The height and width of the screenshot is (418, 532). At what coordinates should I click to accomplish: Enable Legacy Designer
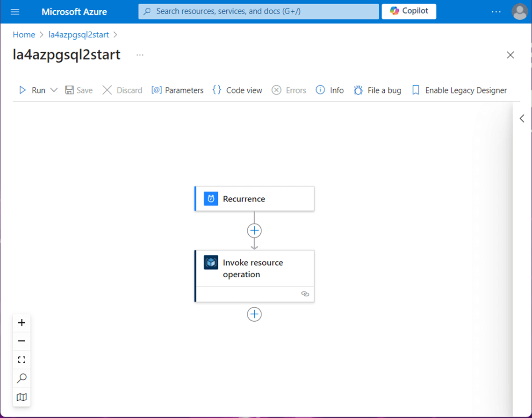click(x=460, y=90)
